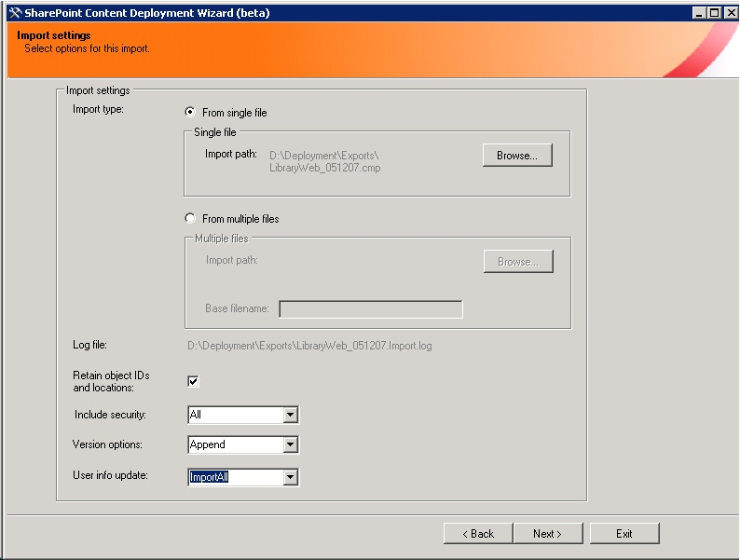Click 'Select options for this import.' subtitle
Screen dimensions: 740x560
coord(87,48)
